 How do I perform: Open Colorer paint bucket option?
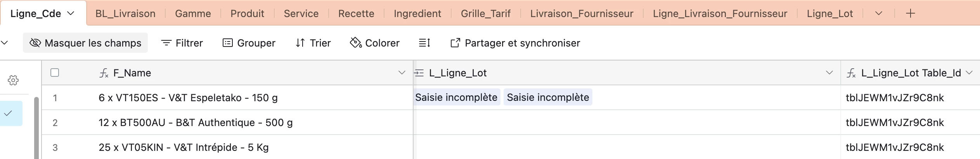[375, 43]
